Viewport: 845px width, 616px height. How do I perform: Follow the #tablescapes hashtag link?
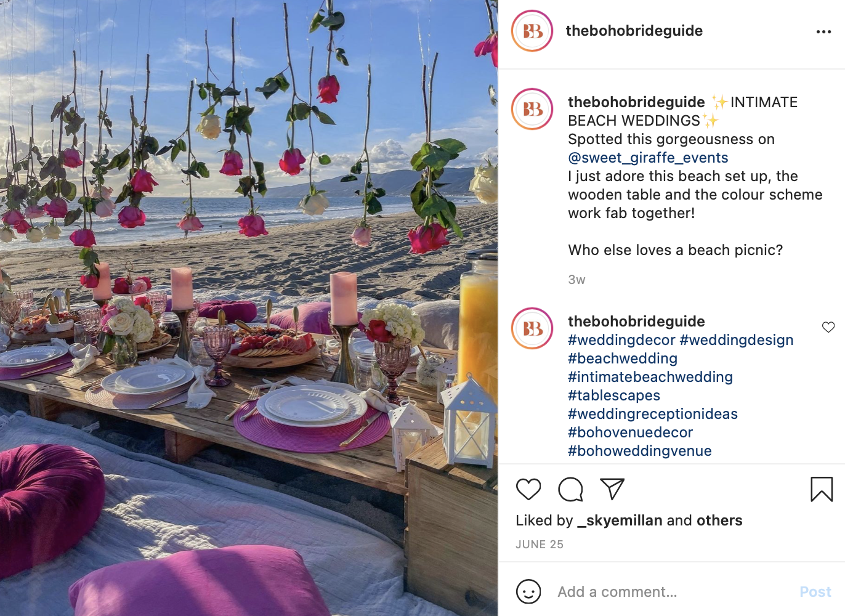tap(614, 395)
